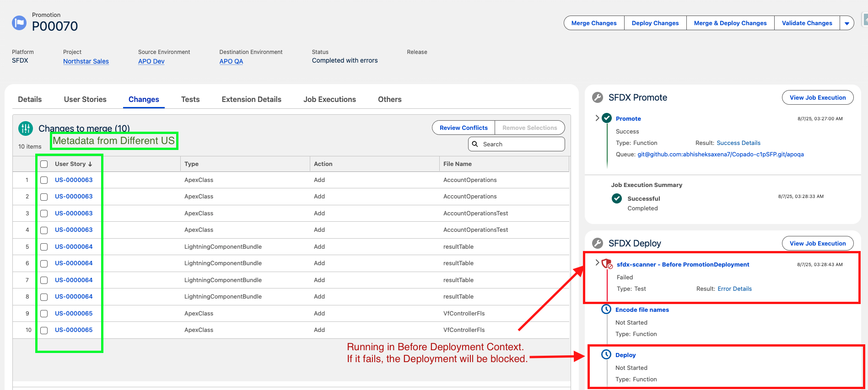
Task: Open the Deploy step link
Action: click(x=625, y=355)
